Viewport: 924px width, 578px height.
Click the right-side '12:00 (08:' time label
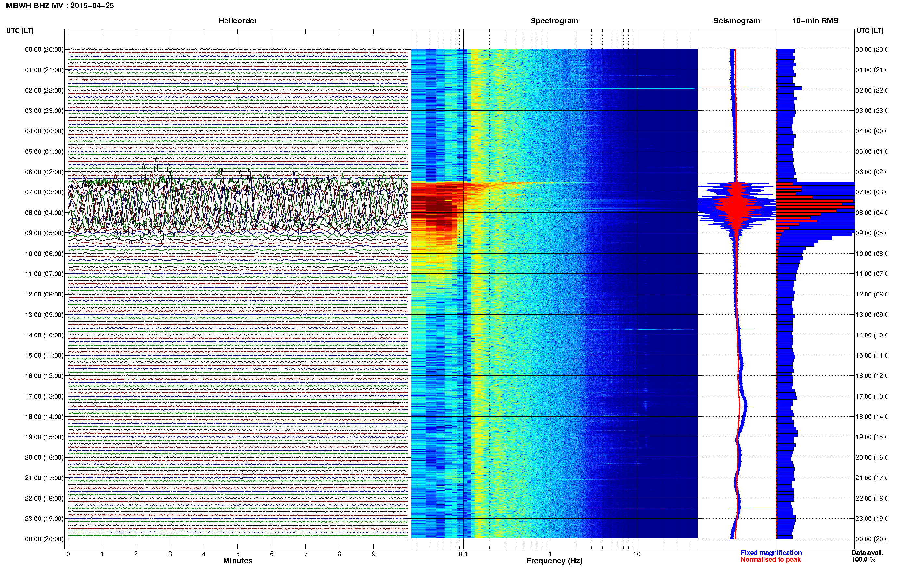tap(871, 294)
